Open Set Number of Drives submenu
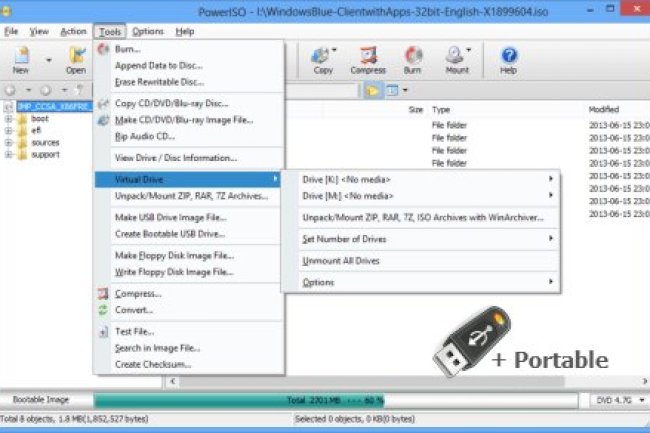Viewport: 650px width, 433px height. [427, 239]
